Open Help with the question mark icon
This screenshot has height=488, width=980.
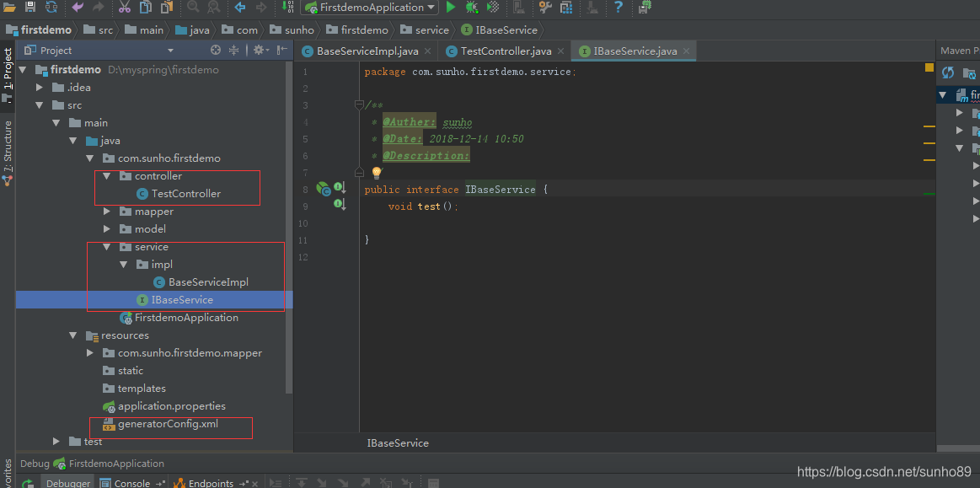(x=619, y=8)
